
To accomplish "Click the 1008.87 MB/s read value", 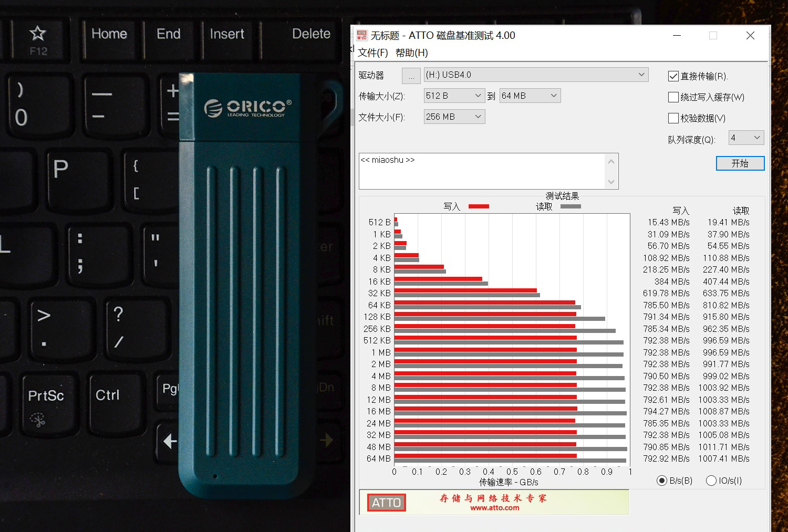I will click(724, 411).
